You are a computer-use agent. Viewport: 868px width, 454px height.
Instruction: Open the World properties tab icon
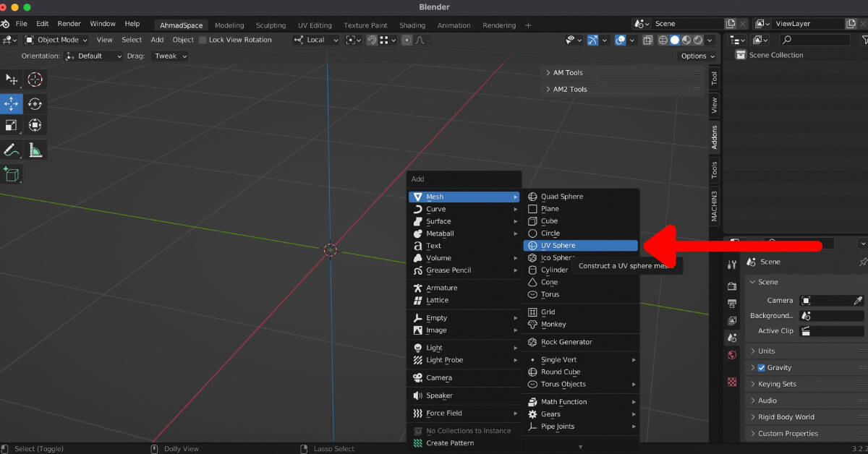click(x=732, y=355)
